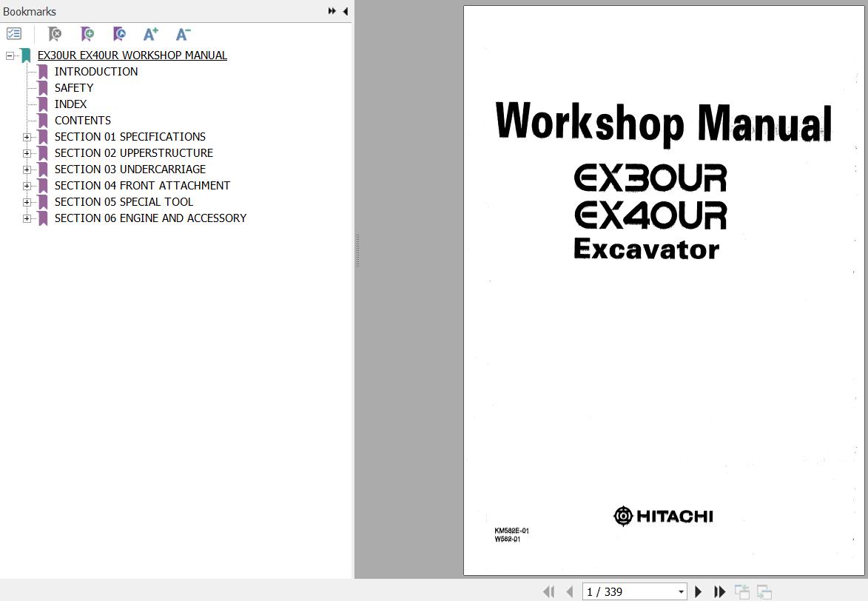The width and height of the screenshot is (868, 601).
Task: Expand SECTION 06 ENGINE AND ACCESSORY bookmark
Action: tap(27, 219)
